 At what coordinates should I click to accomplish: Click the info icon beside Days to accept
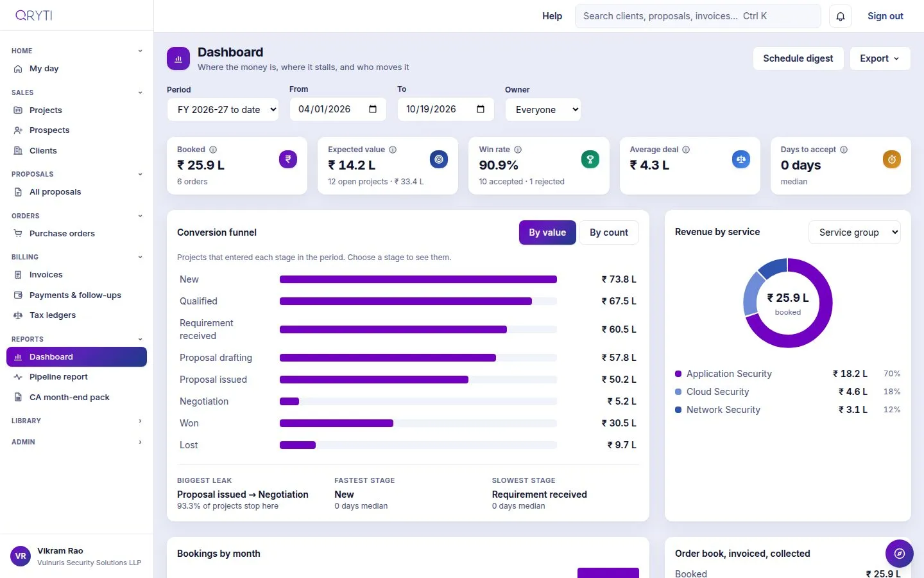tap(844, 150)
